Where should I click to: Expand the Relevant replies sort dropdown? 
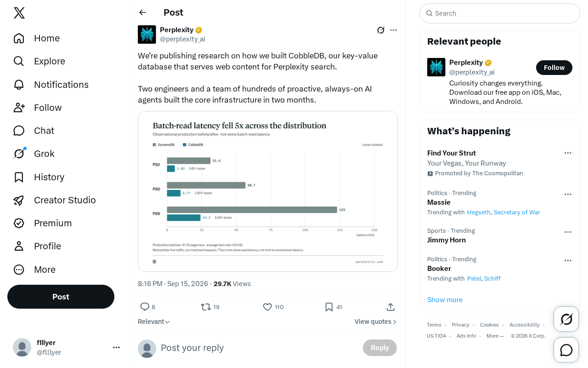click(x=154, y=322)
